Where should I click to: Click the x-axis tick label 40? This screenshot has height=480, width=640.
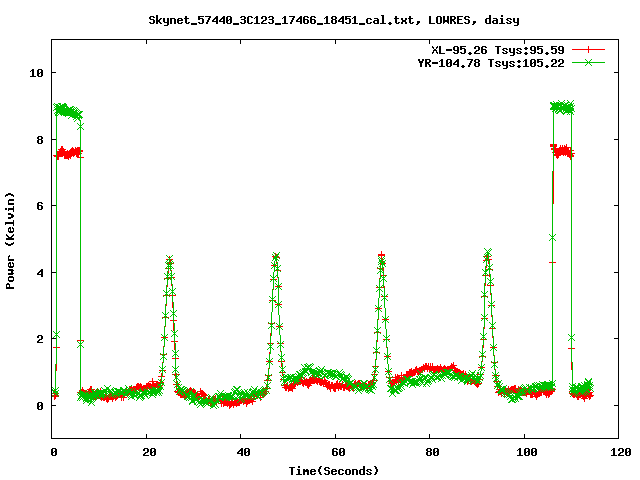click(243, 452)
